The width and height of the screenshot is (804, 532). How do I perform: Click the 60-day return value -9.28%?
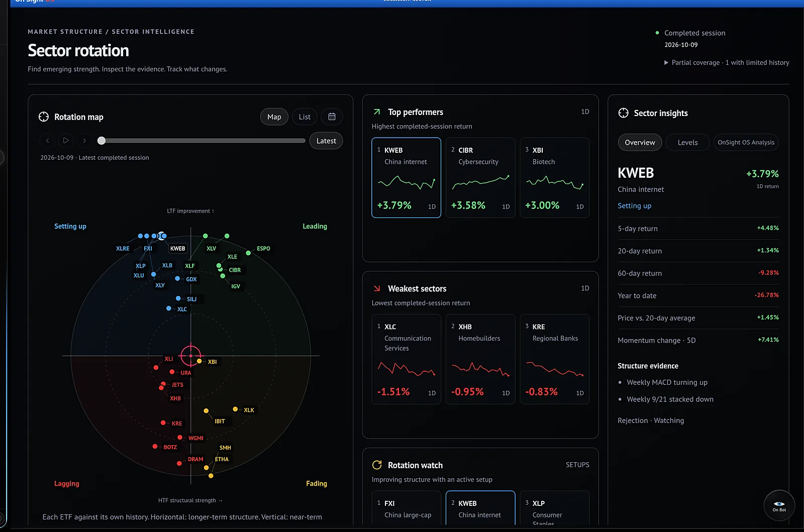click(768, 273)
